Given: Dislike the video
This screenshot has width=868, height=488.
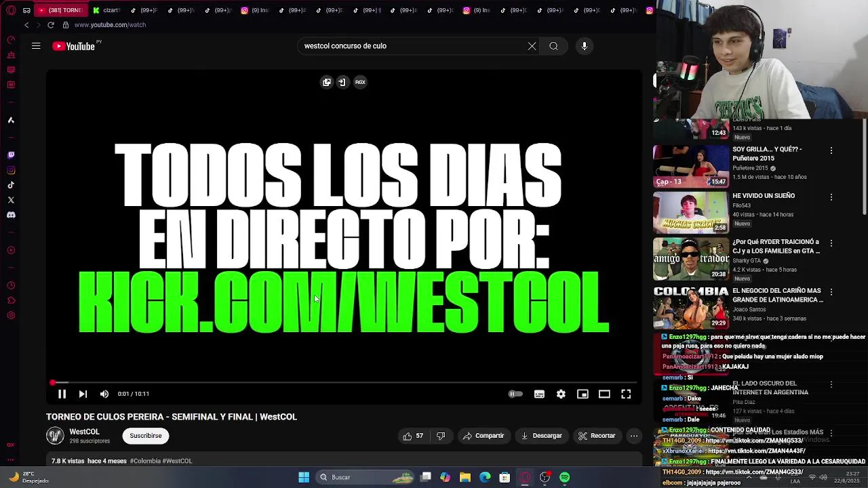Looking at the screenshot, I should click(441, 436).
